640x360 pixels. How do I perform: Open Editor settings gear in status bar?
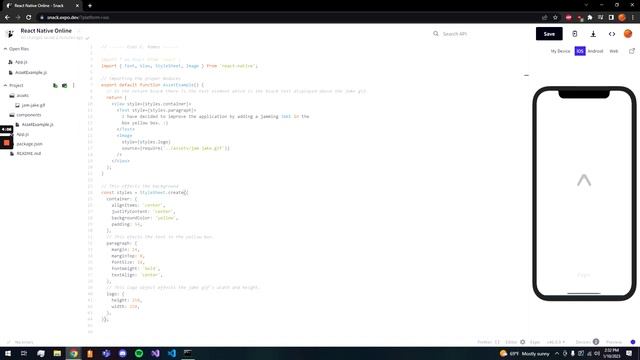[x=522, y=342]
